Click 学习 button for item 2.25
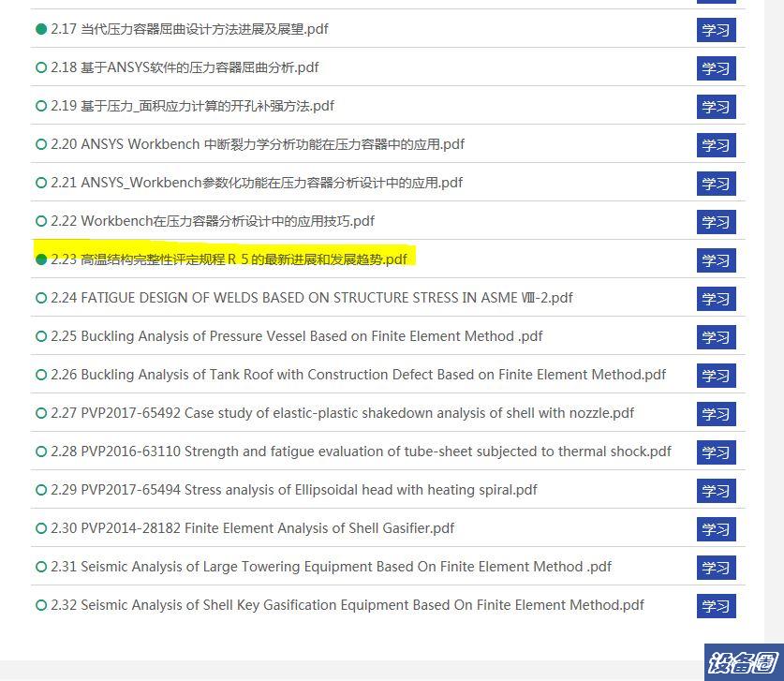Screen dimensions: 784x681 (x=716, y=337)
